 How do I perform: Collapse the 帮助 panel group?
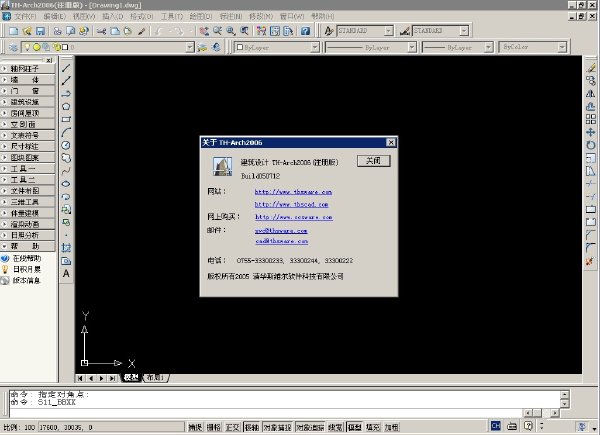pyautogui.click(x=28, y=246)
